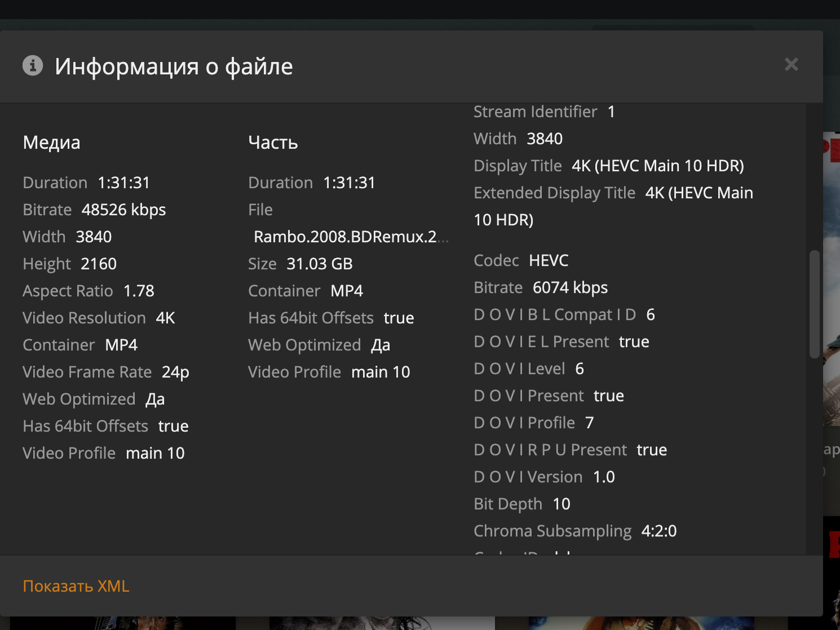
Task: Click the info icon beside the dialog title
Action: [x=33, y=65]
